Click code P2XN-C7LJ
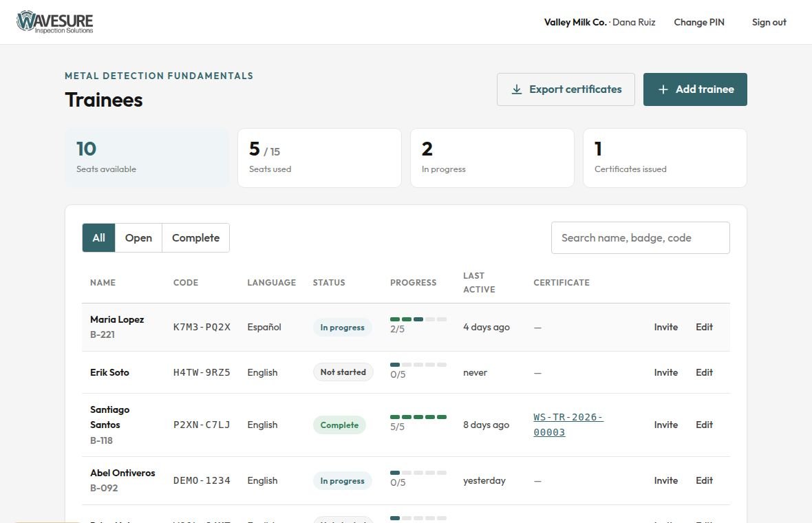The width and height of the screenshot is (812, 523). [202, 425]
